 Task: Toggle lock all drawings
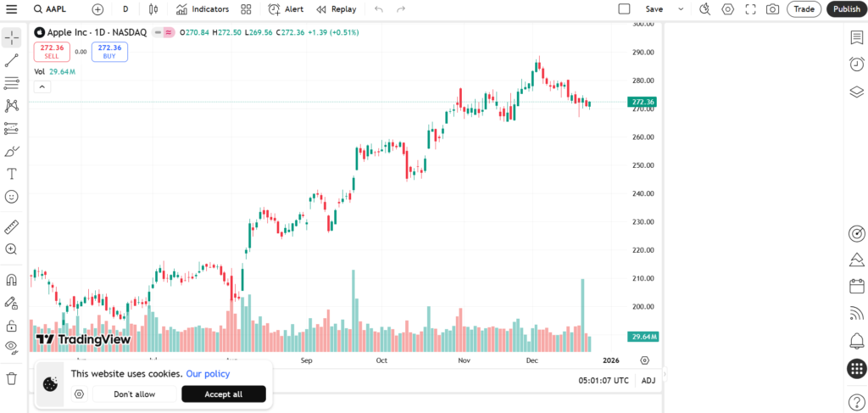coord(12,325)
